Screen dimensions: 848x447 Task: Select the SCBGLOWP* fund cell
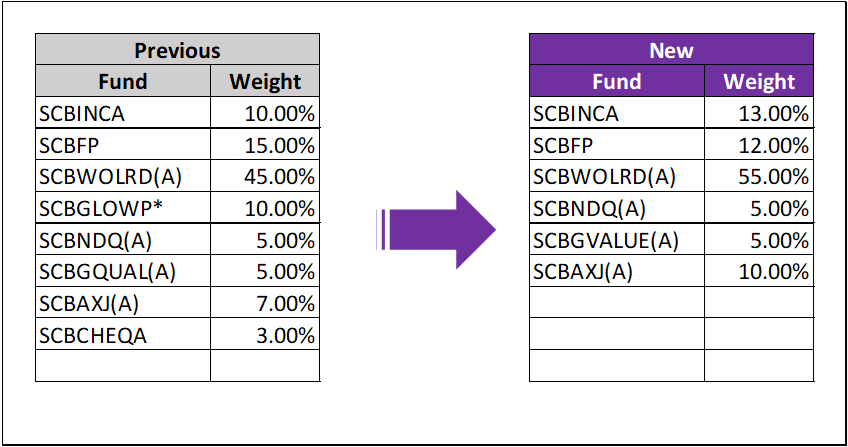coord(123,209)
